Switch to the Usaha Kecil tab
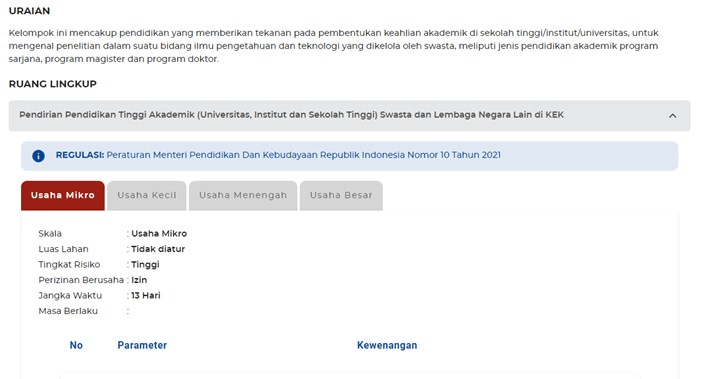This screenshot has width=708, height=379. [x=147, y=196]
